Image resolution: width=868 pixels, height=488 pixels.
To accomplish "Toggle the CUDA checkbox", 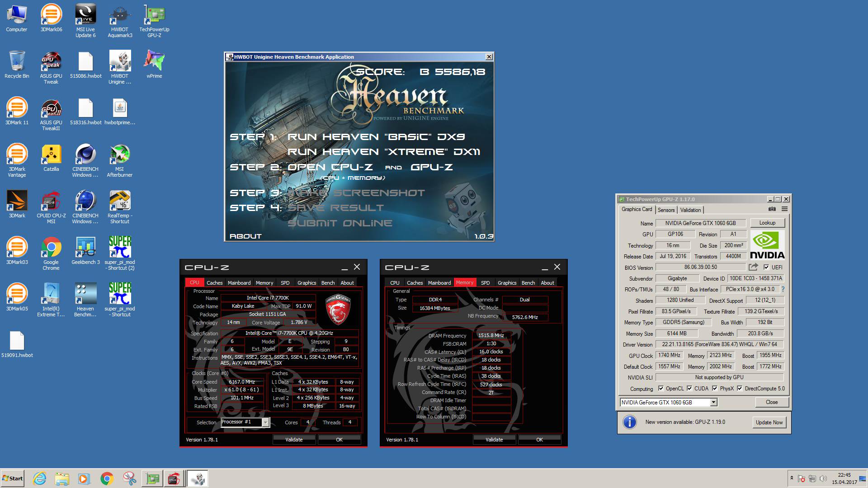I will click(689, 389).
